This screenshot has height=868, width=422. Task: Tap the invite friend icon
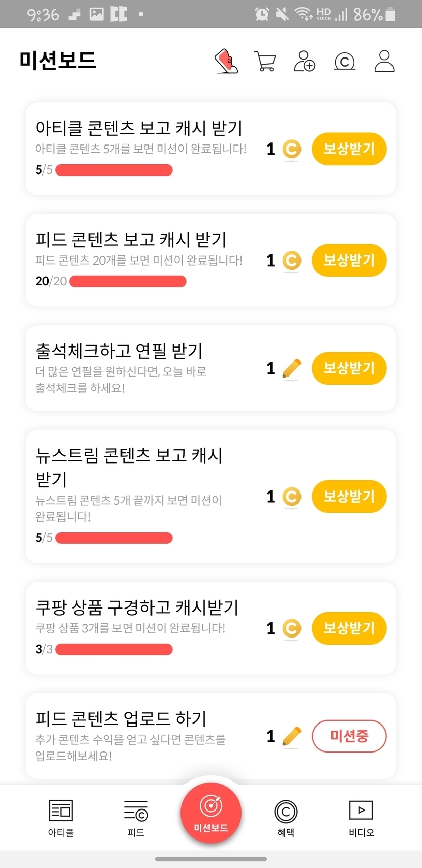click(x=305, y=61)
